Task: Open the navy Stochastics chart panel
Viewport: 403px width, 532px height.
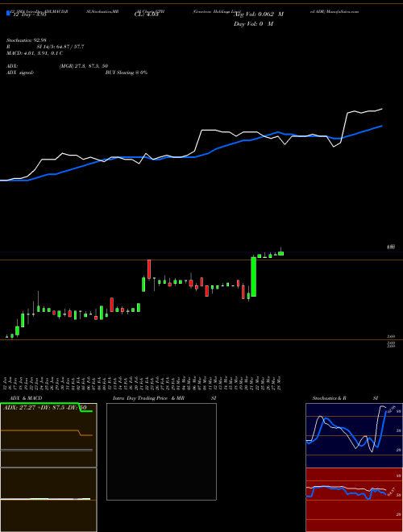Action: pyautogui.click(x=354, y=435)
